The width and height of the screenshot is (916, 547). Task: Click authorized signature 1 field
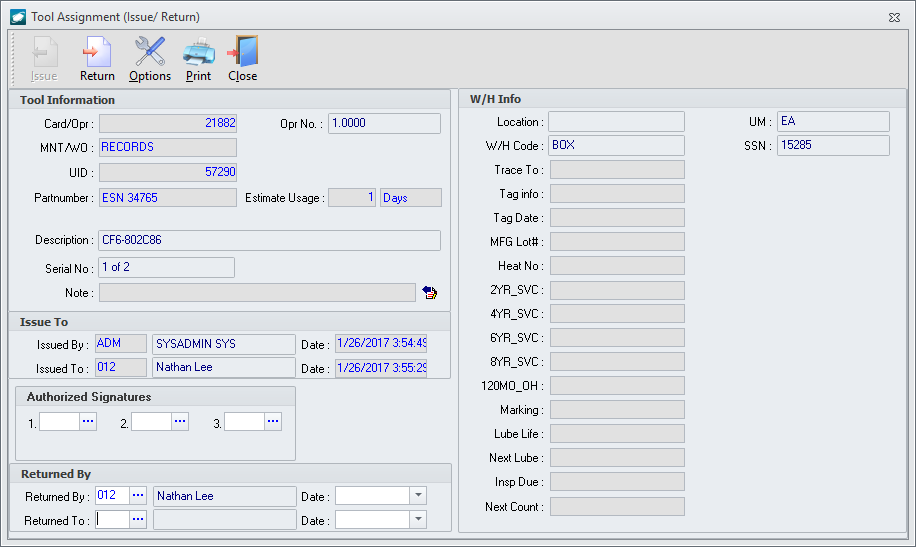[59, 421]
